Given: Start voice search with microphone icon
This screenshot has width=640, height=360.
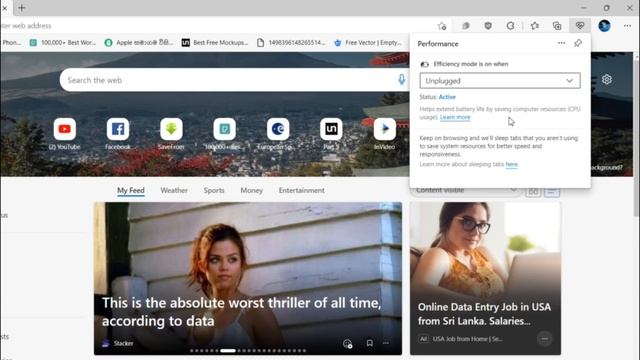Looking at the screenshot, I should point(401,80).
